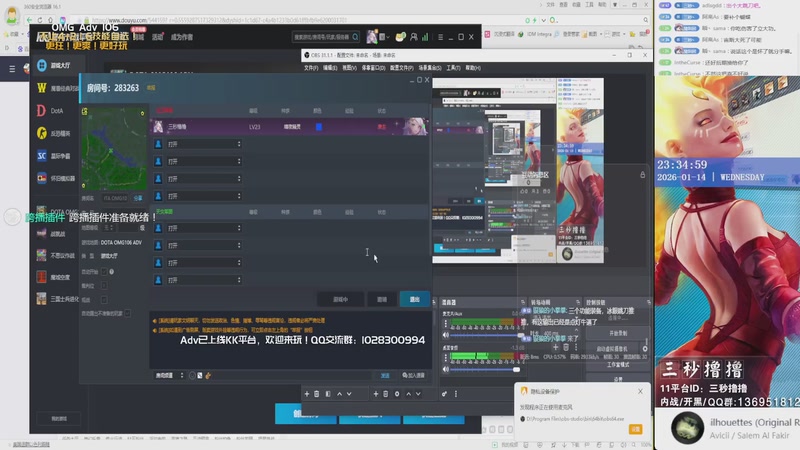Click the three-line menu icon beside the sidebar

pos(12,68)
